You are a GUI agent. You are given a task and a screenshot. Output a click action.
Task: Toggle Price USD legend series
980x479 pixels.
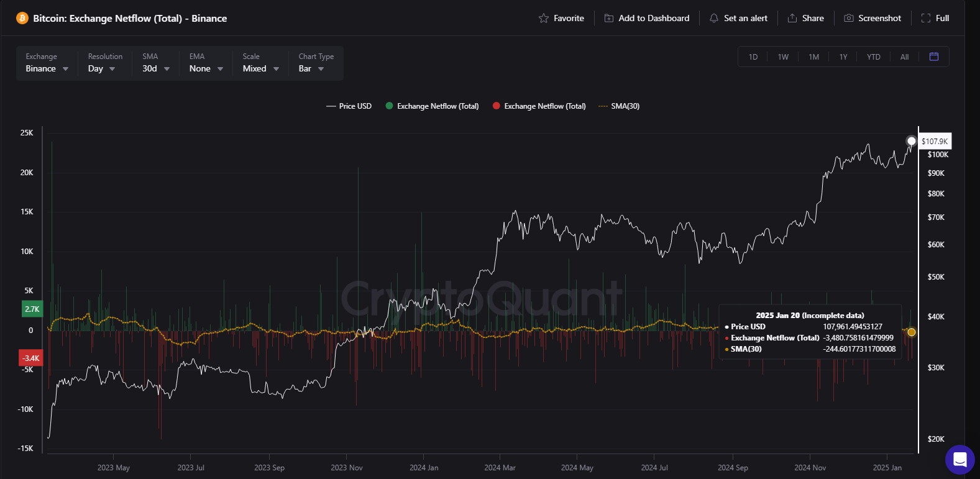point(349,106)
